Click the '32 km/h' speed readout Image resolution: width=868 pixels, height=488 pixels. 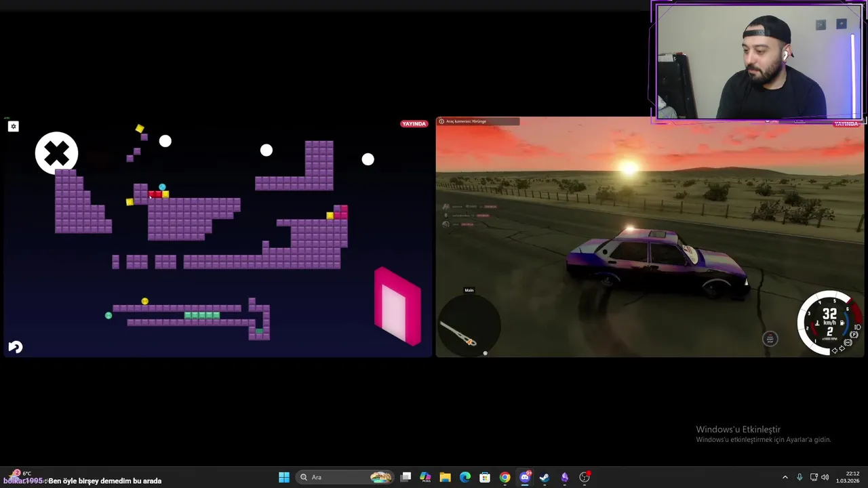click(829, 317)
